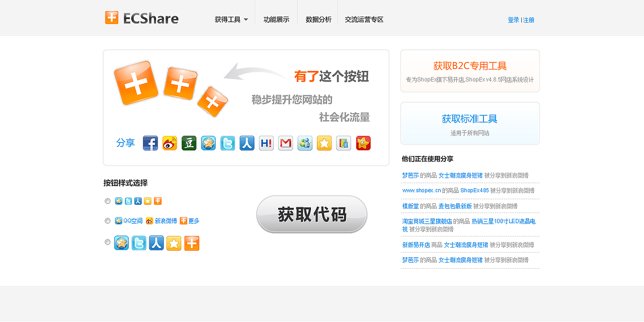Click the ECShare logo
The image size is (644, 322).
142,18
